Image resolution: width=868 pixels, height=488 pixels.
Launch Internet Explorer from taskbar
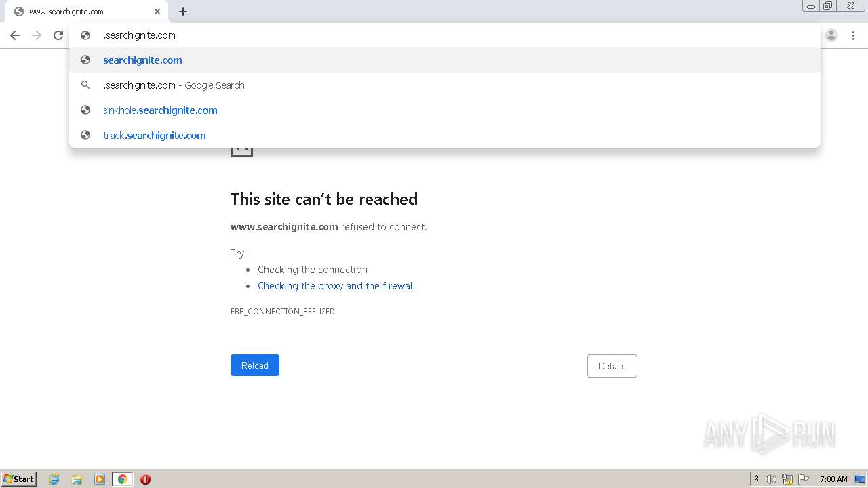(x=54, y=479)
